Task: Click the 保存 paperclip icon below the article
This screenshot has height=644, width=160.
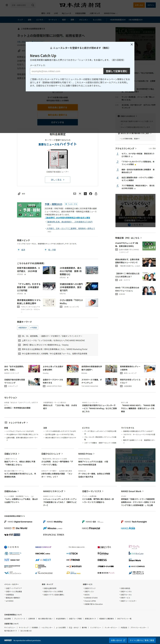Action: (19, 194)
